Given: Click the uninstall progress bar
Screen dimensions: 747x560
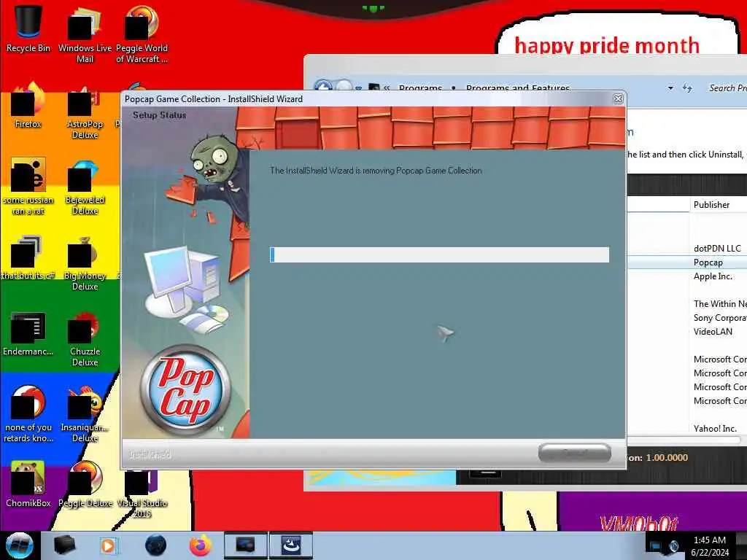Looking at the screenshot, I should pos(439,254).
